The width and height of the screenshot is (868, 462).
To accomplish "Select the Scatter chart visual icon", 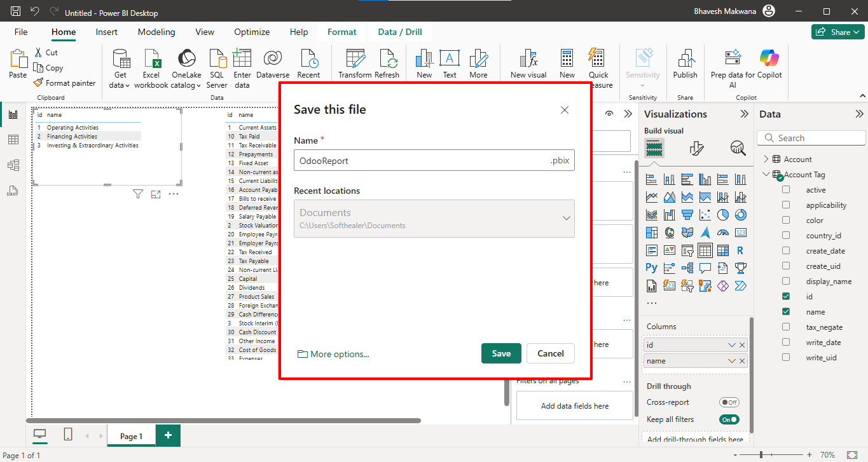I will click(x=705, y=215).
